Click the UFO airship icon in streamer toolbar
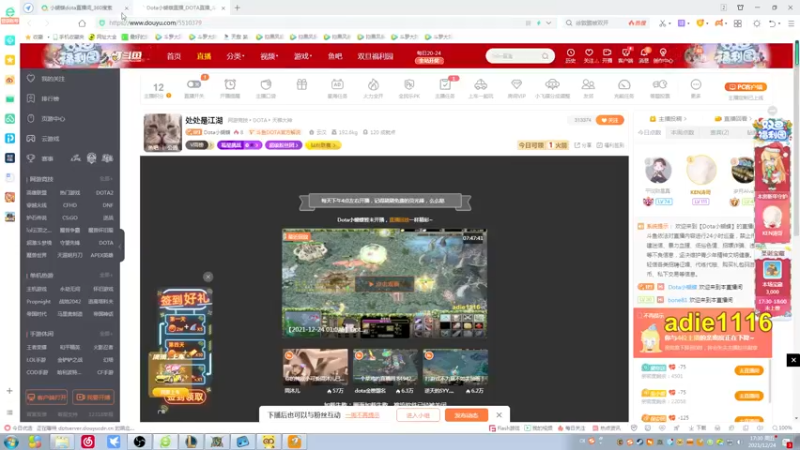 click(x=552, y=85)
